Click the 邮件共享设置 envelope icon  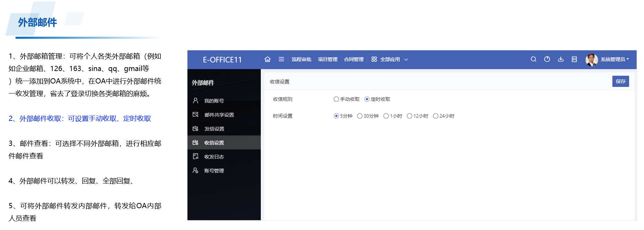[x=195, y=114]
